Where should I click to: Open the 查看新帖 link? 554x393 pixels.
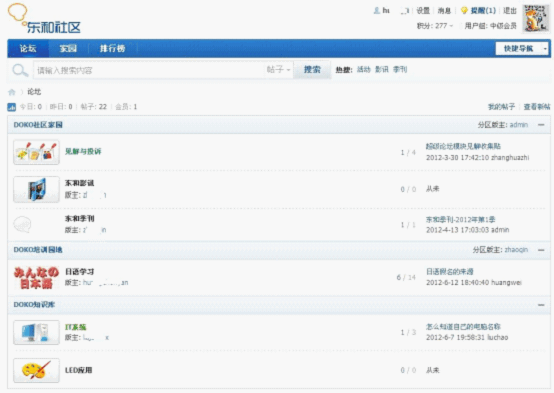537,107
